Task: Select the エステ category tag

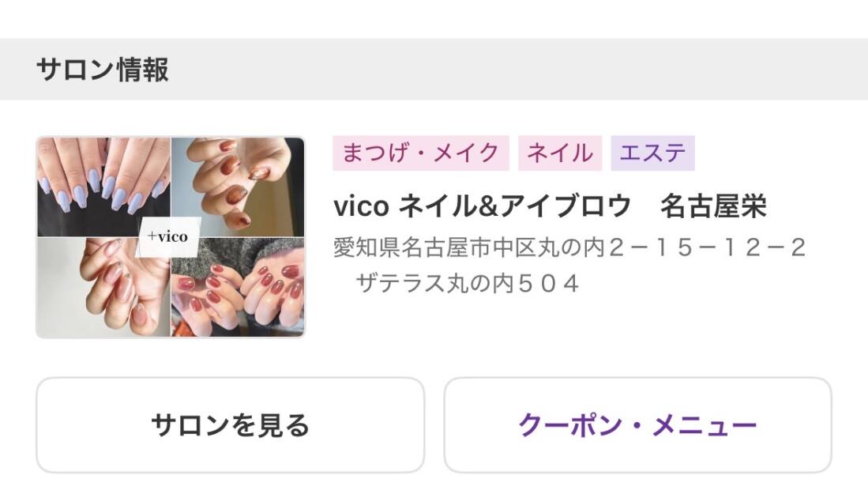Action: click(652, 153)
